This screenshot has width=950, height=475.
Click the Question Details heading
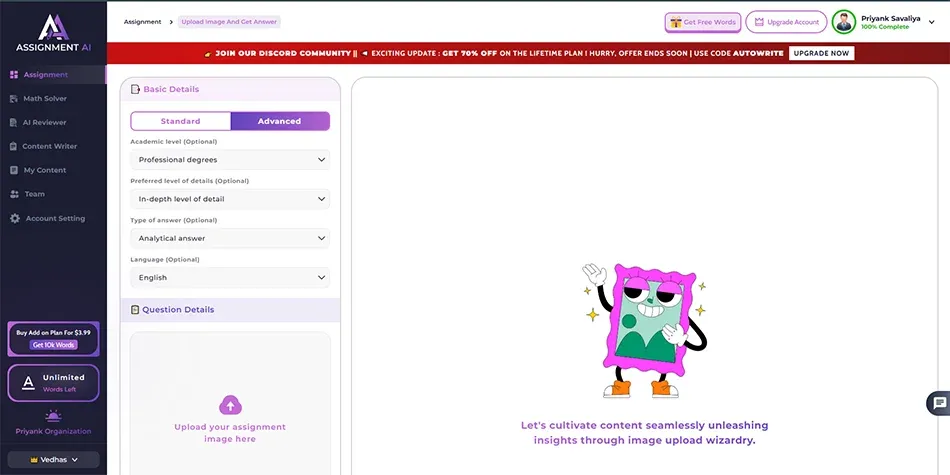click(x=178, y=310)
